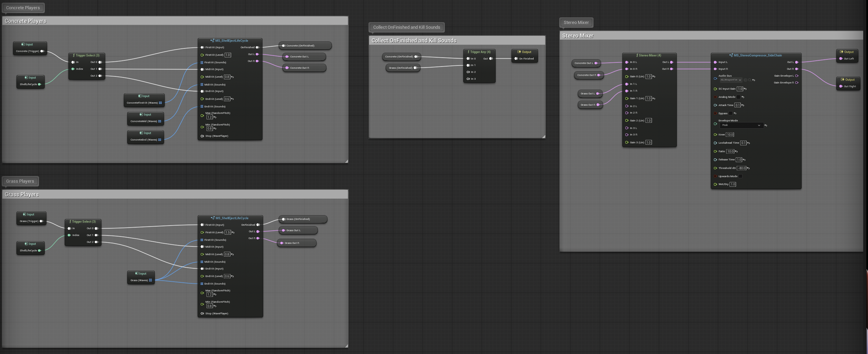This screenshot has height=354, width=868.
Task: Select Trigger Select (3) title in Concrete Players
Action: tap(88, 55)
